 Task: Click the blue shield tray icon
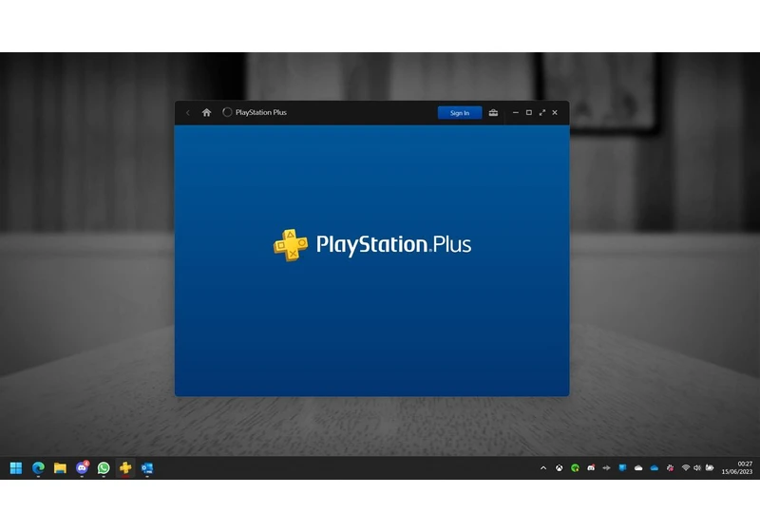pos(622,467)
